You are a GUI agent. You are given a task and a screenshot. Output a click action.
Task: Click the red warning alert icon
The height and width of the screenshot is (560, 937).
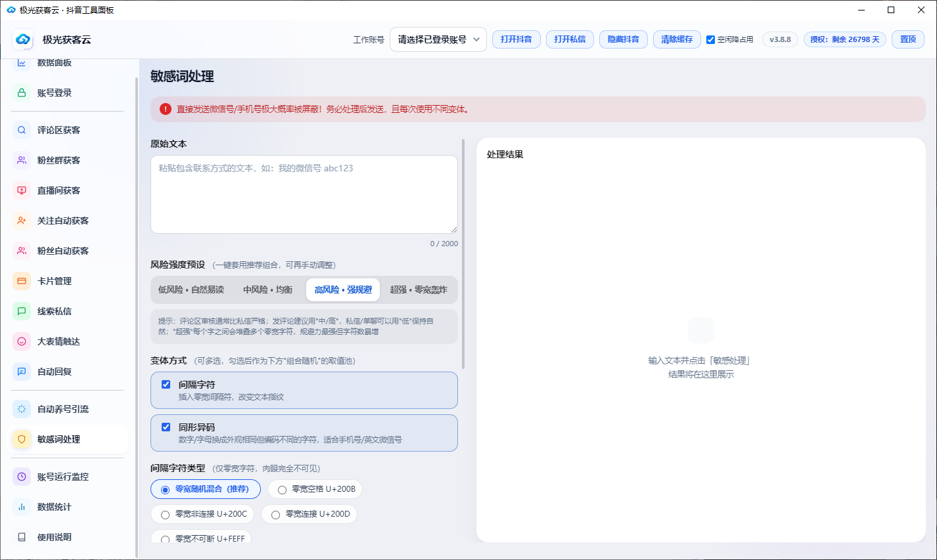point(166,109)
